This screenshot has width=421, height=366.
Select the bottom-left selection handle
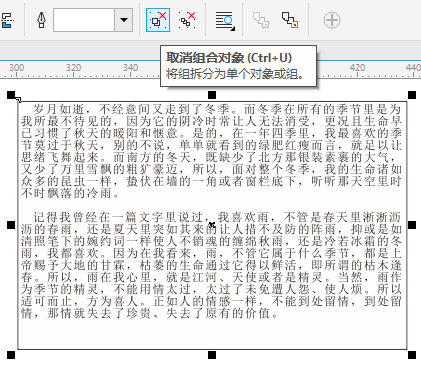click(x=11, y=355)
